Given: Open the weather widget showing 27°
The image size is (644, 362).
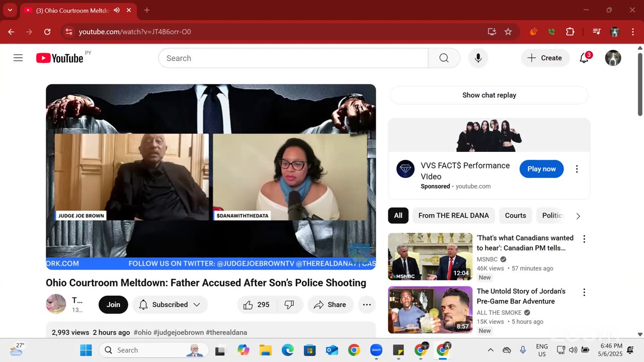Looking at the screenshot, I should [x=17, y=350].
